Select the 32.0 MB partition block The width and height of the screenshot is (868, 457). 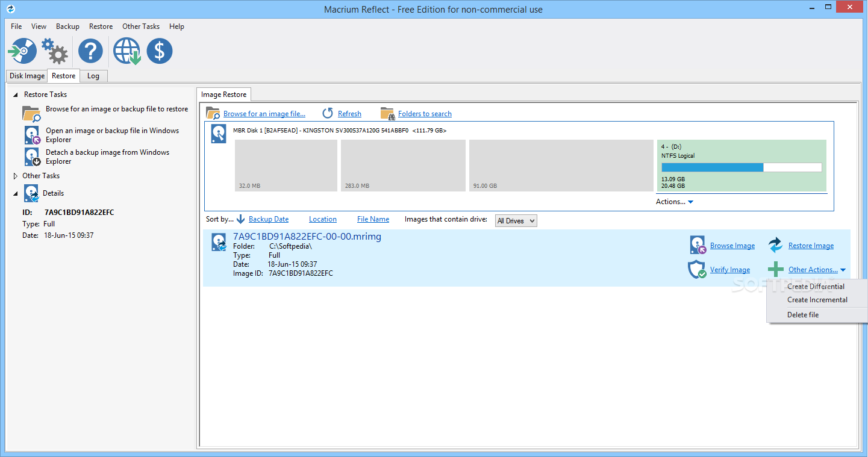(286, 166)
